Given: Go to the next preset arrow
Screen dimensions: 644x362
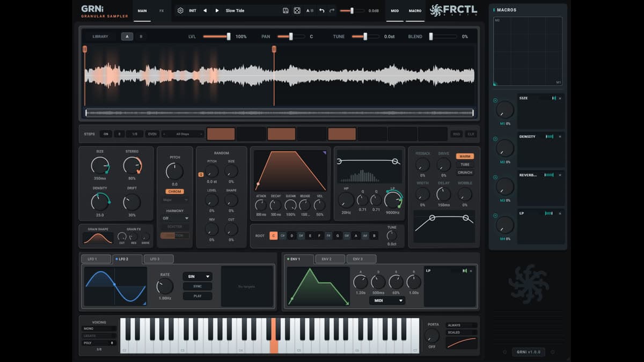Looking at the screenshot, I should pos(217,11).
